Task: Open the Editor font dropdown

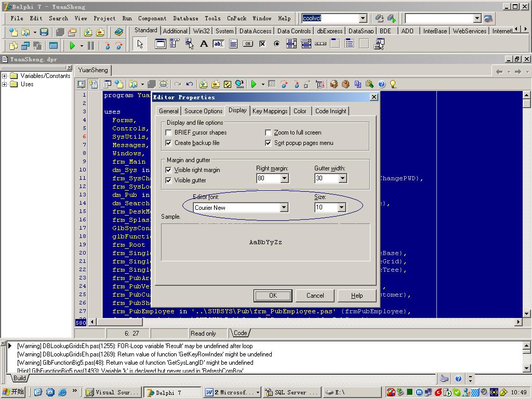Action: click(x=284, y=207)
